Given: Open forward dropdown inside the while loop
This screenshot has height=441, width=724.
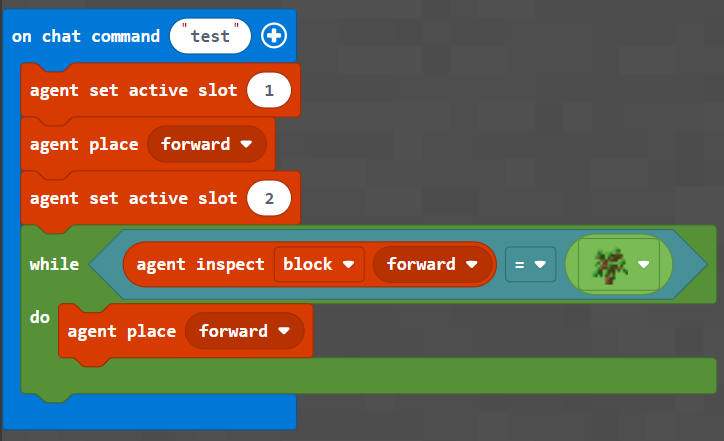Looking at the screenshot, I should coord(244,331).
